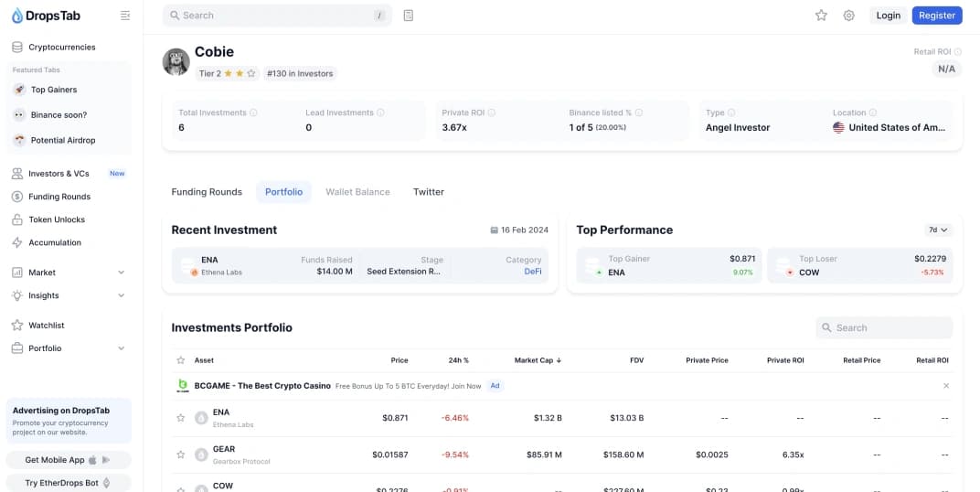This screenshot has height=492, width=980.
Task: Select the Portfolio tab
Action: [x=283, y=192]
